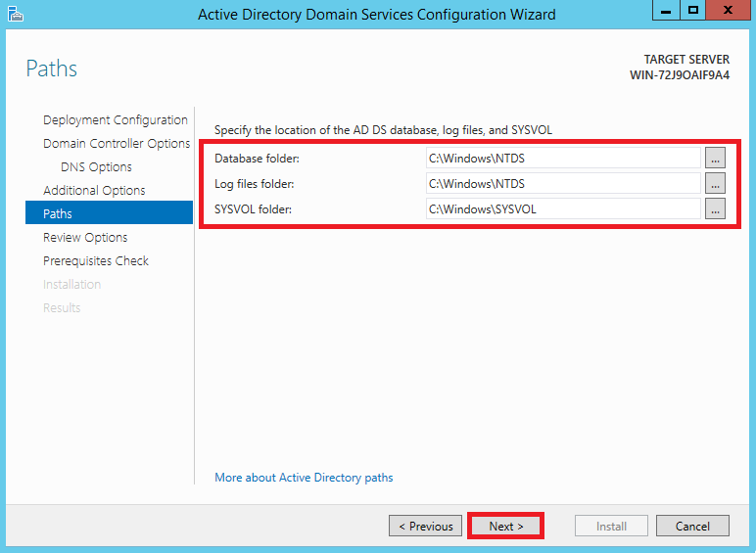Click the window title text
This screenshot has height=553, width=756.
tap(377, 15)
